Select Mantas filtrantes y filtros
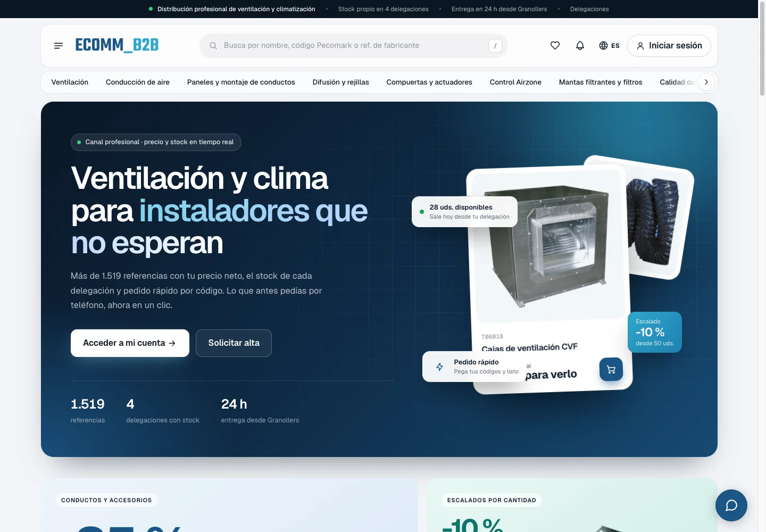 coord(601,82)
